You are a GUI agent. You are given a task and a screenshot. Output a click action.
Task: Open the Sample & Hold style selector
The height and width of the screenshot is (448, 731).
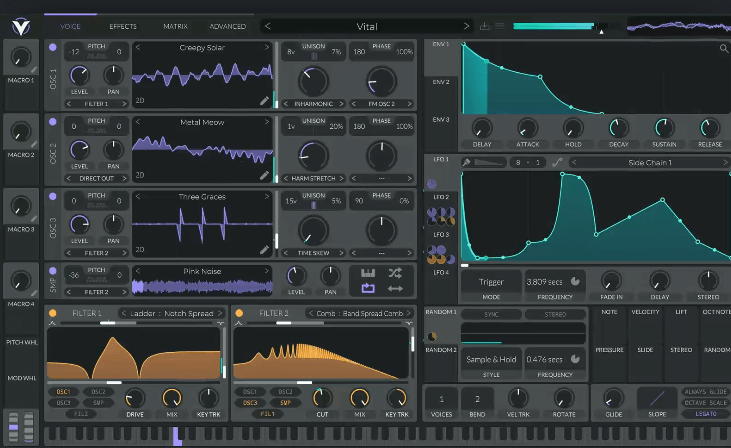pos(491,359)
